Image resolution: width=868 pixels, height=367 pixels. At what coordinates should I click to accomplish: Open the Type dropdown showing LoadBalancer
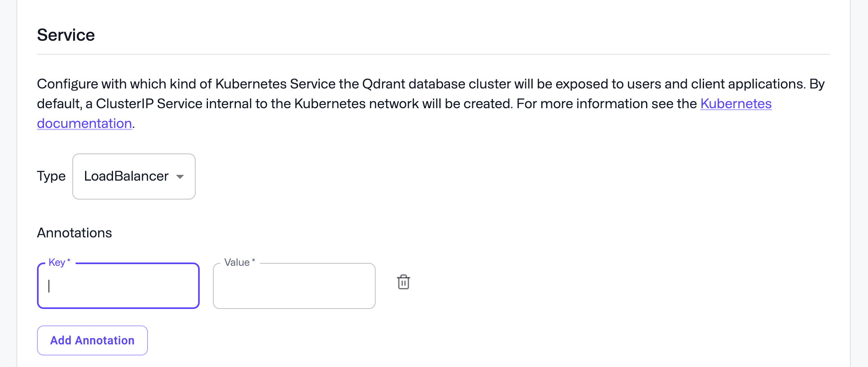click(x=134, y=176)
